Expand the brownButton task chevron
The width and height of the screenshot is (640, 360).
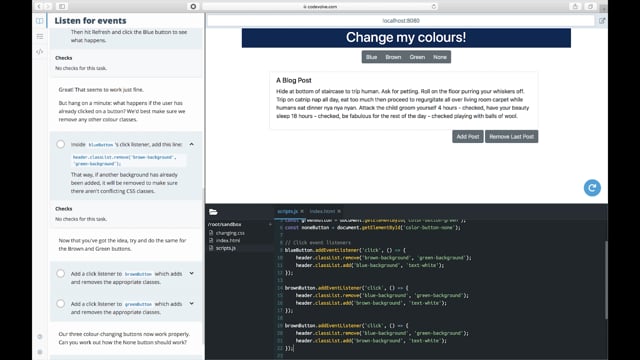pyautogui.click(x=191, y=273)
